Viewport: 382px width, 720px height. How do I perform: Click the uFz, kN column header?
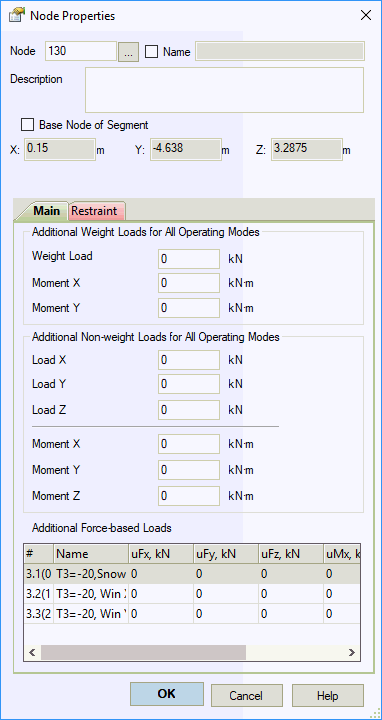(292, 554)
